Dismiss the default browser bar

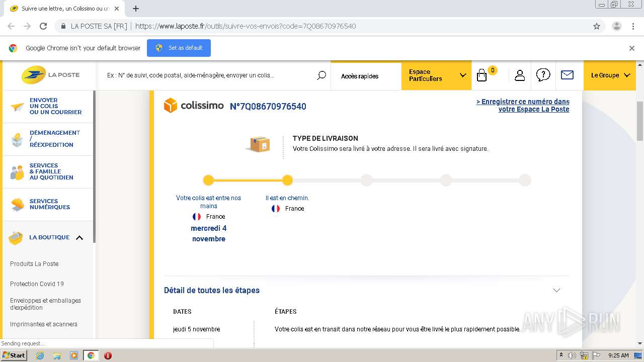pyautogui.click(x=632, y=48)
